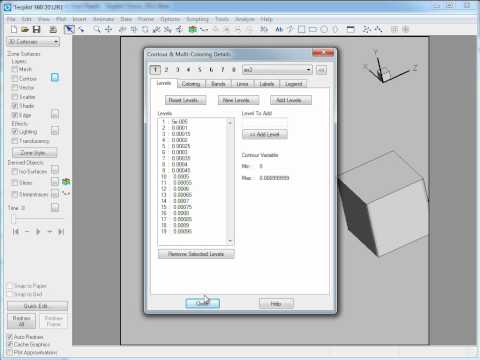Click the time slider handle
The height and width of the screenshot is (360, 480).
pos(13,219)
